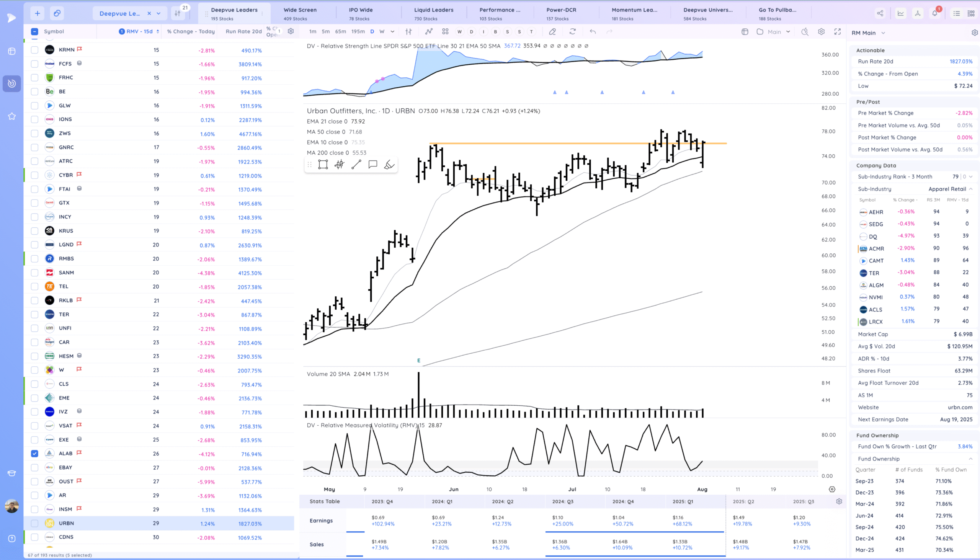Open the notifications bell icon
This screenshot has height=560, width=980.
pos(934,13)
